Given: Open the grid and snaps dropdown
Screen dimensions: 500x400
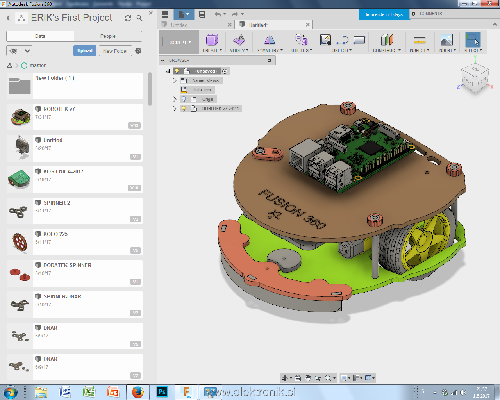Looking at the screenshot, I should pyautogui.click(x=358, y=378).
